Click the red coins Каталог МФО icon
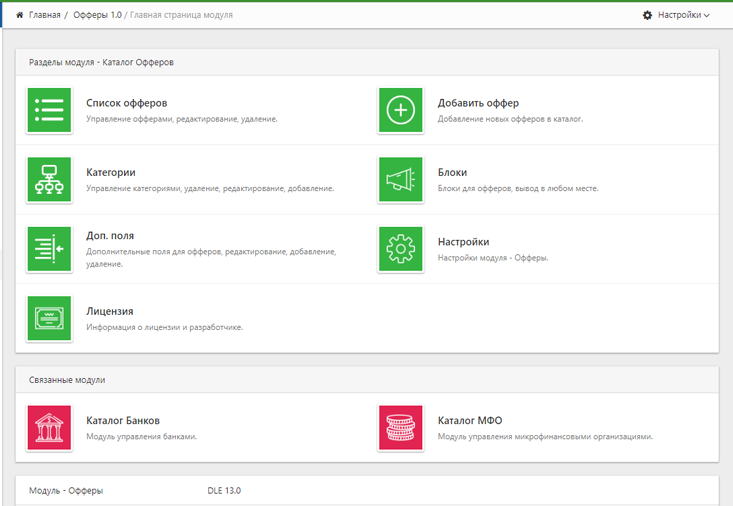 coord(400,427)
